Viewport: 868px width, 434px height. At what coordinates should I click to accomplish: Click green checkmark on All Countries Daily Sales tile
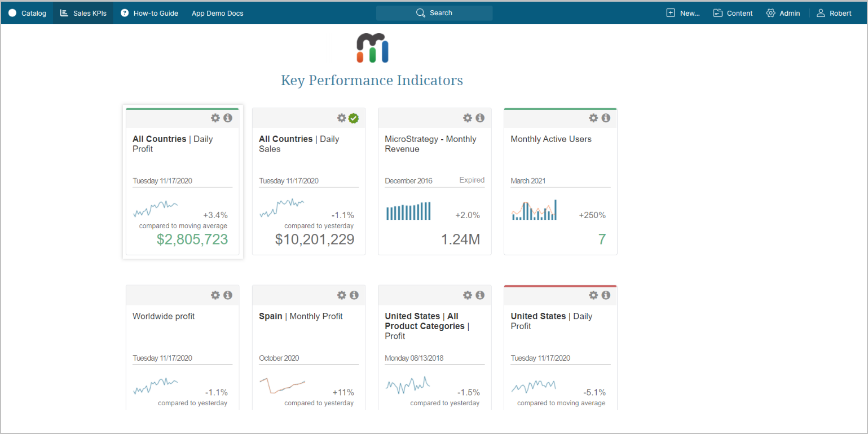[354, 118]
